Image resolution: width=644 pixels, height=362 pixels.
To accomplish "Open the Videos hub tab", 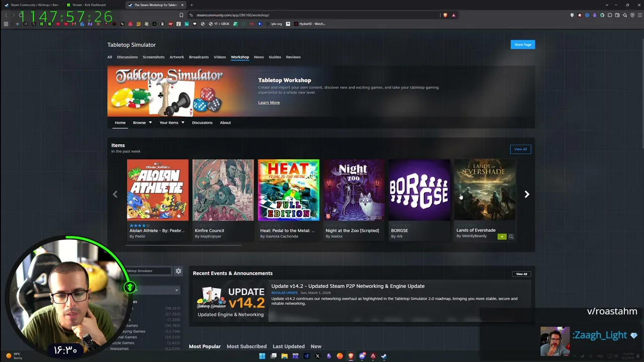I will click(220, 57).
